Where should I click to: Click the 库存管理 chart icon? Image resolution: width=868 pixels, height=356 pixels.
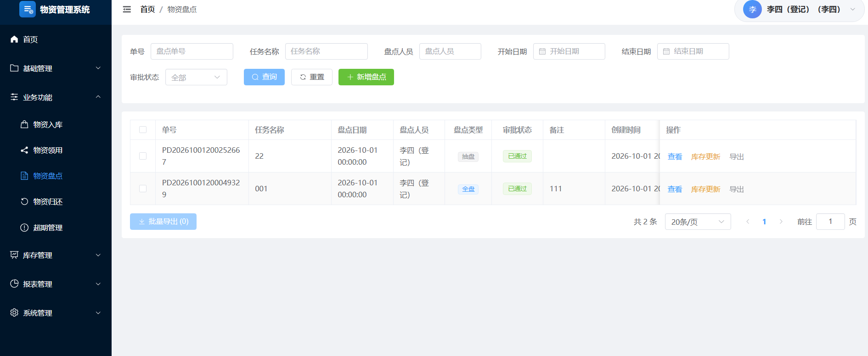tap(14, 255)
